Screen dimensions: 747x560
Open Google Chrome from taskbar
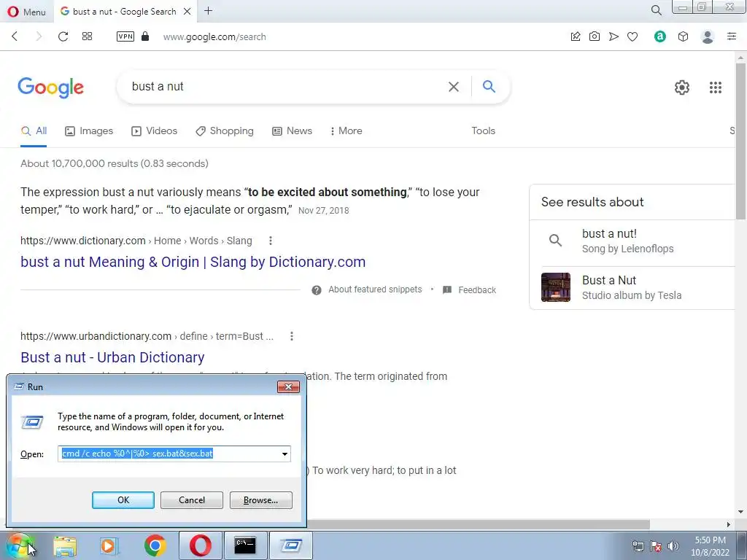[155, 545]
